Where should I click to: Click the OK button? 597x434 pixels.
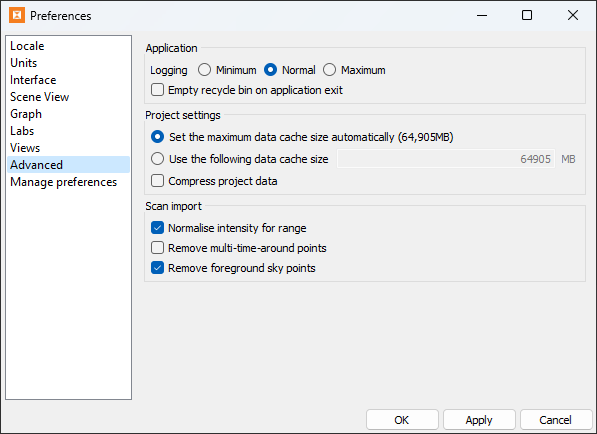(402, 420)
